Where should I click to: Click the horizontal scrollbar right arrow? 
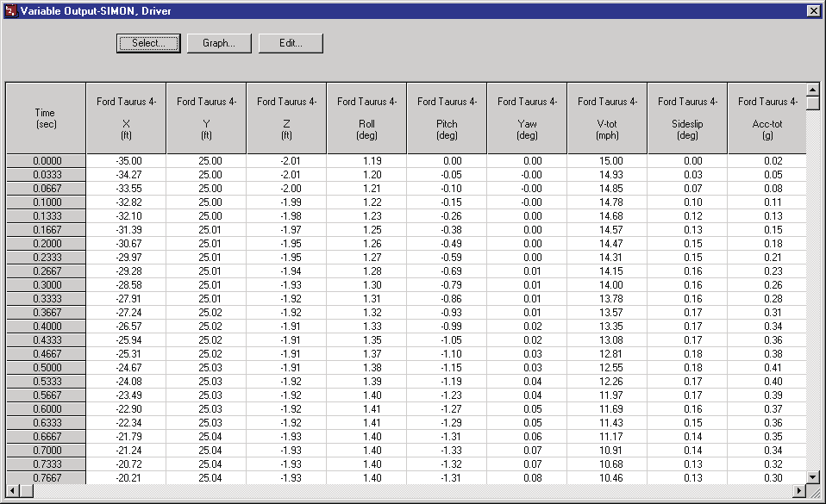tap(799, 491)
